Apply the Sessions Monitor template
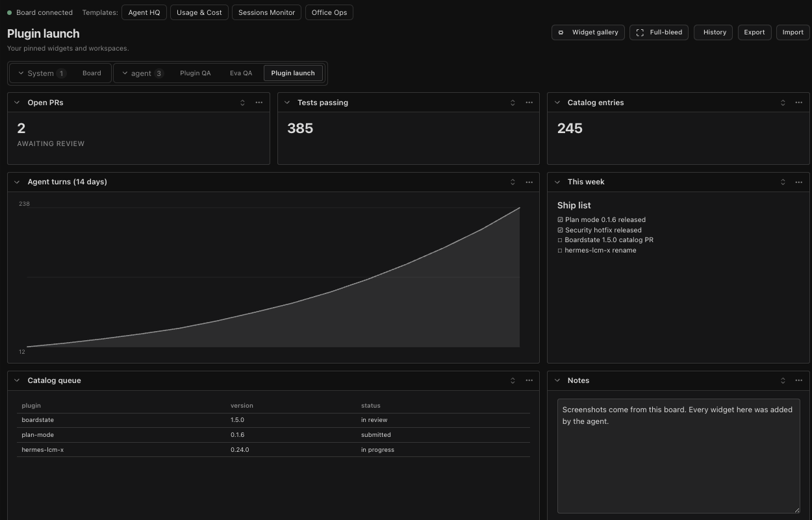Viewport: 812px width, 520px height. click(267, 12)
